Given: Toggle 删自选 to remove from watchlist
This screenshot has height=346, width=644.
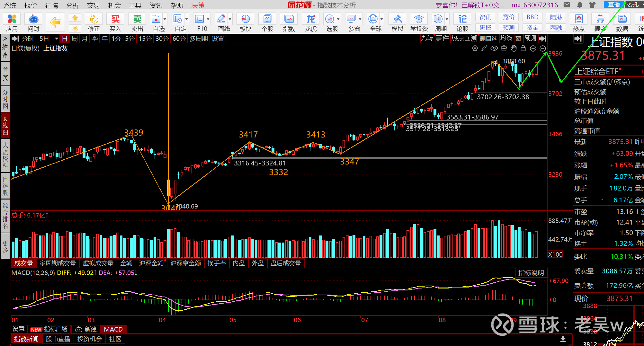Looking at the screenshot, I should click(488, 39).
